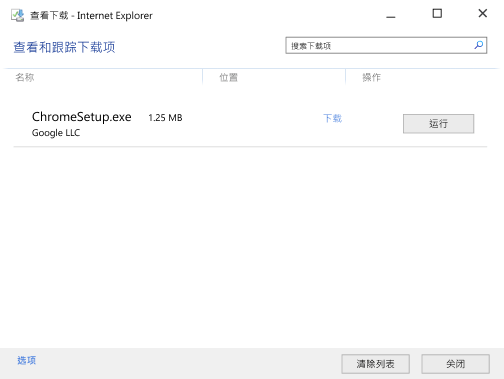Click the 查看和跟踪下载项 heading

tap(64, 47)
